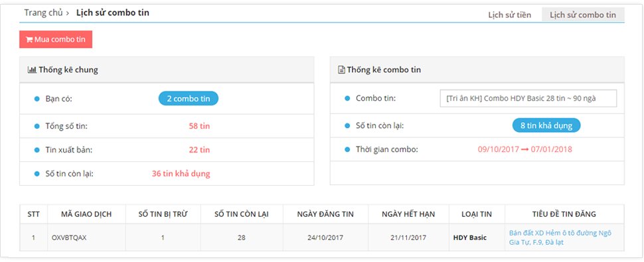Click the SỐ TIN CÒN LẠI column header
Viewport: 644px width, 262px height.
[x=242, y=214]
